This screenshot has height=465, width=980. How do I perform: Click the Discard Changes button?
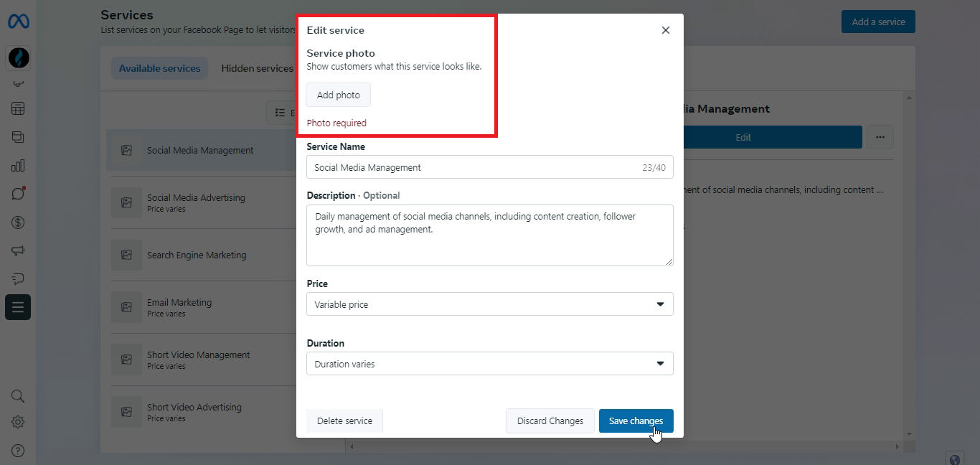click(550, 421)
